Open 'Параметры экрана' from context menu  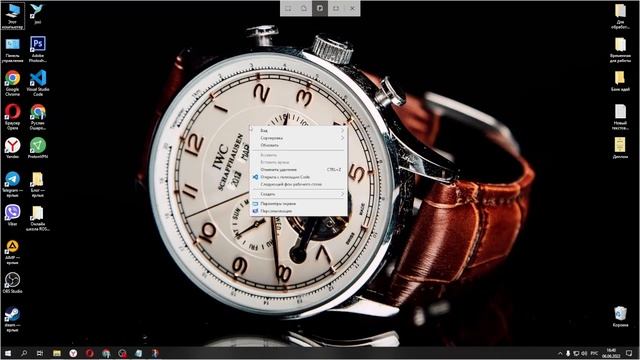(298, 203)
